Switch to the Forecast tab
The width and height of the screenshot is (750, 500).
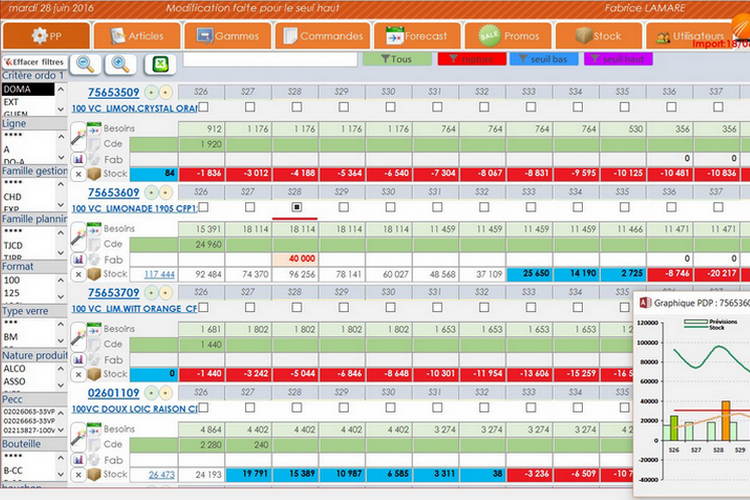(x=416, y=36)
